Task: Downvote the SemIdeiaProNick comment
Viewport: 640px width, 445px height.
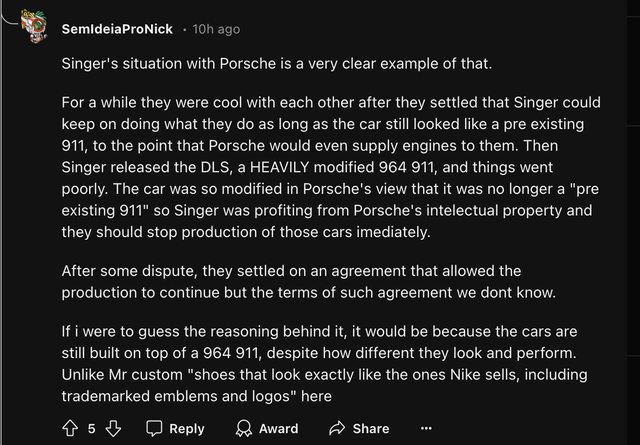Action: coord(114,428)
